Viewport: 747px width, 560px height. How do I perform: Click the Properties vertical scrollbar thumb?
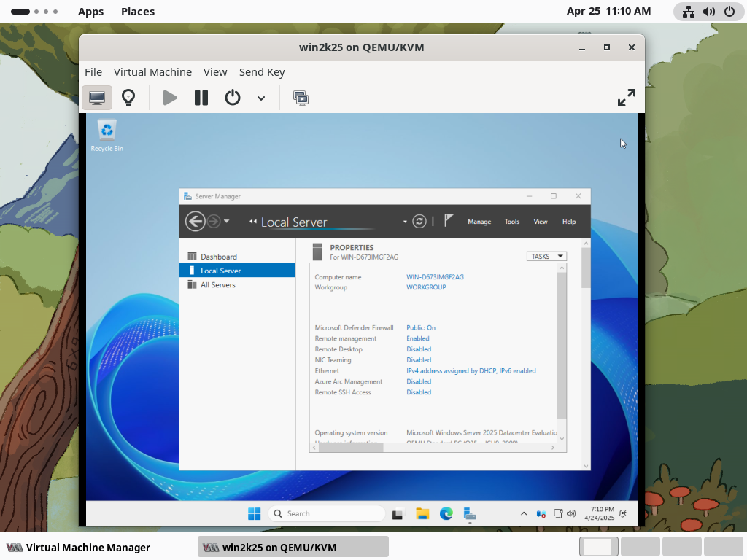pos(562,345)
